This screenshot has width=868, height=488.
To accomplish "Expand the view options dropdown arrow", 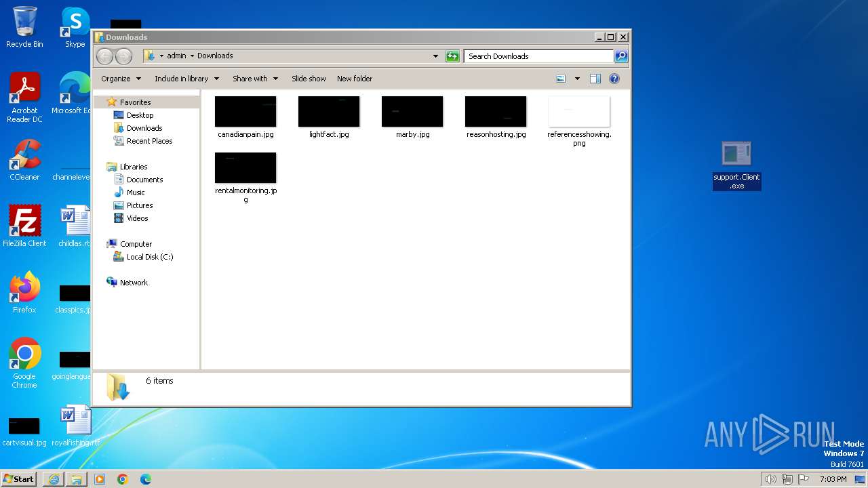I will pyautogui.click(x=577, y=79).
